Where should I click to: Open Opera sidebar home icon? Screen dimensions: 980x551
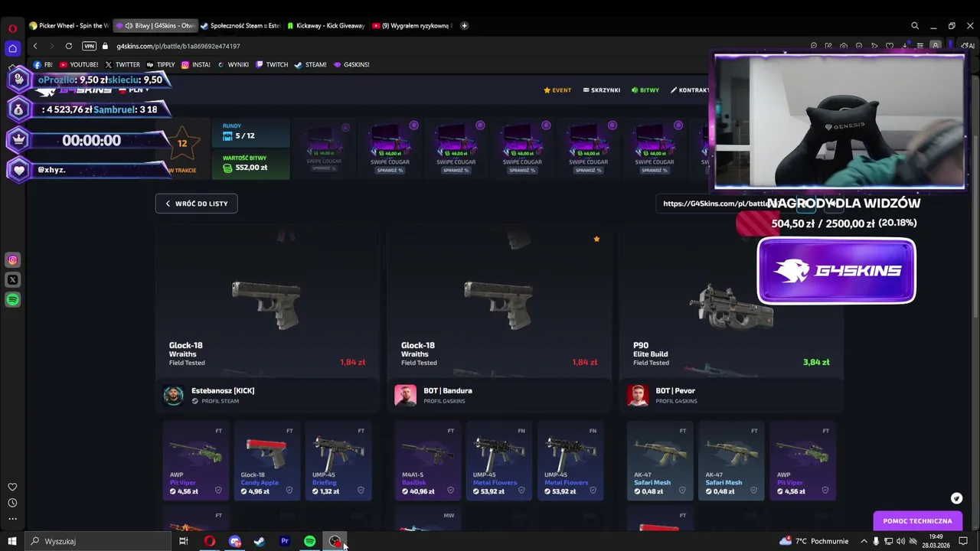12,48
